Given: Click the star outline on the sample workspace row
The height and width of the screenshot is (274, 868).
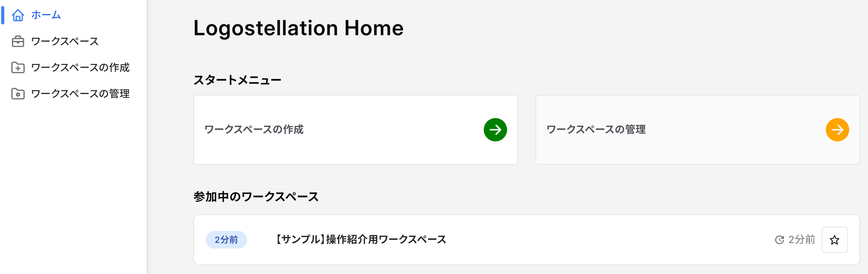Looking at the screenshot, I should coord(835,240).
